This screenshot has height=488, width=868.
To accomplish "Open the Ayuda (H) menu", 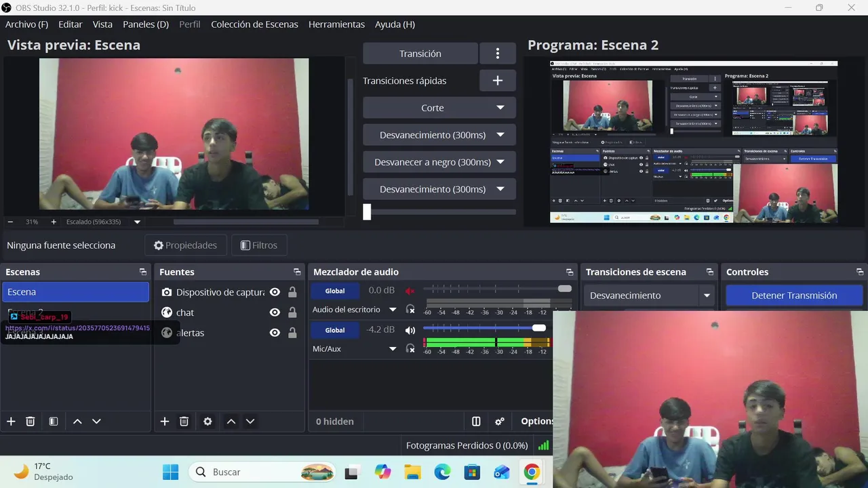I will click(395, 24).
